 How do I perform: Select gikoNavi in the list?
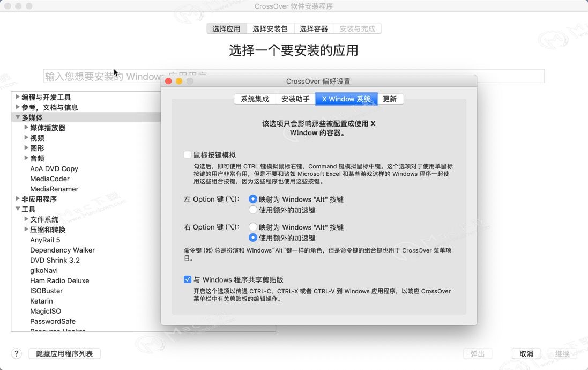coord(44,270)
